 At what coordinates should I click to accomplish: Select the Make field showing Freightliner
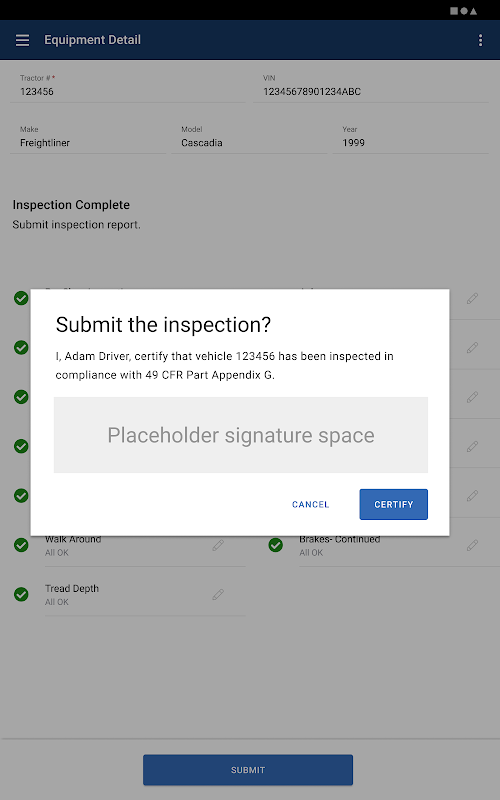88,137
